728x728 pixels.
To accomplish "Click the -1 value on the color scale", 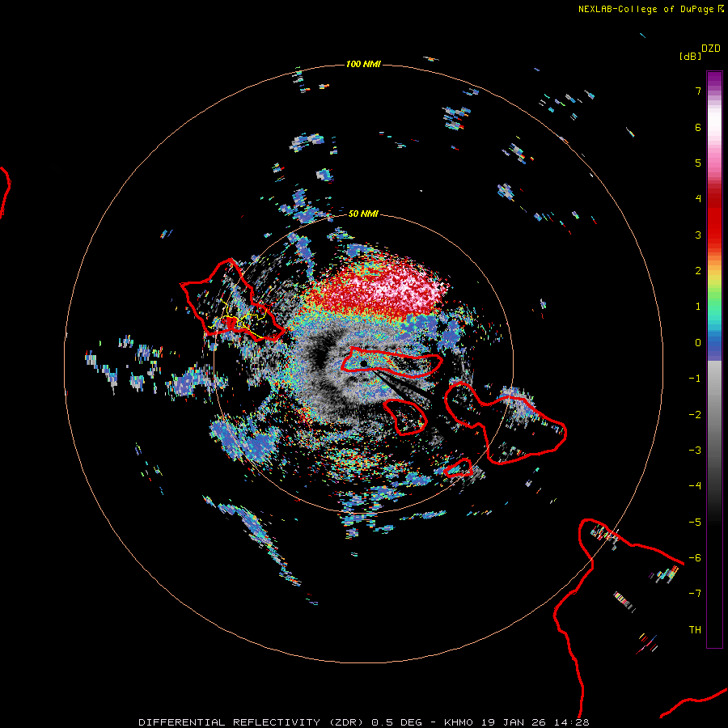I will (695, 379).
